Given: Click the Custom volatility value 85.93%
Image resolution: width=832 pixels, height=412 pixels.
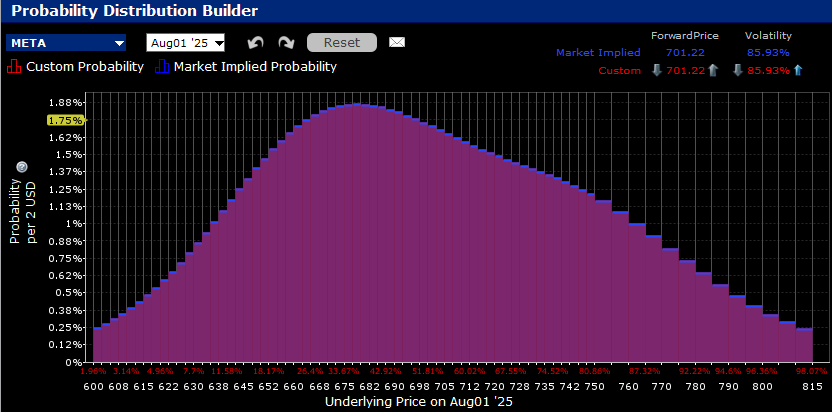Looking at the screenshot, I should tap(768, 70).
